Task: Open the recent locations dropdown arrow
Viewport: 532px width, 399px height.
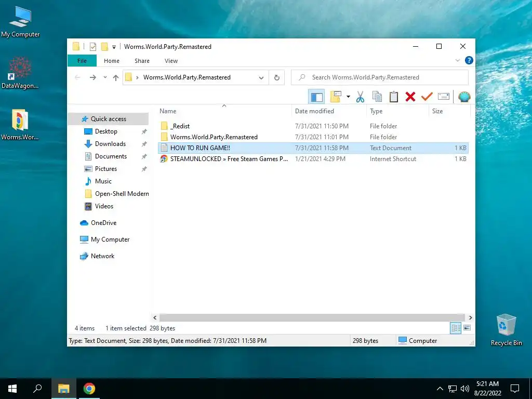Action: (105, 77)
